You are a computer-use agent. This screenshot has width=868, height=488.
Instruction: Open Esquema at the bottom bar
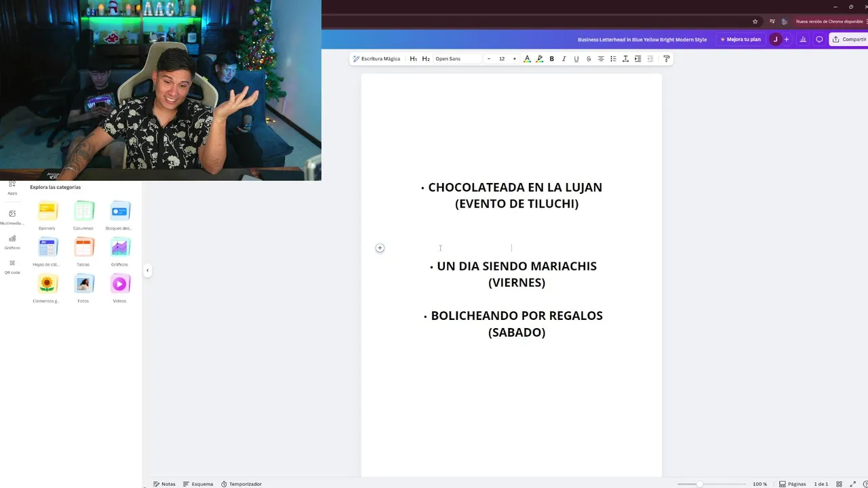pyautogui.click(x=198, y=484)
